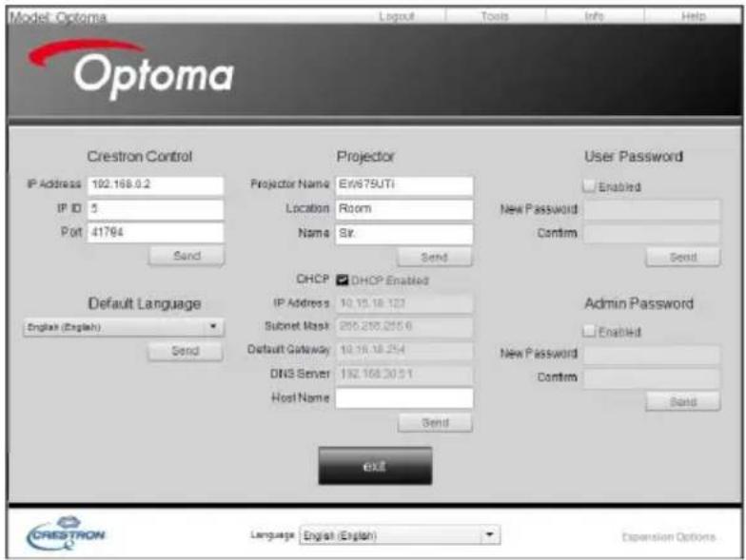The height and width of the screenshot is (560, 746).
Task: Click the Admin Password Confirm field
Action: click(653, 378)
